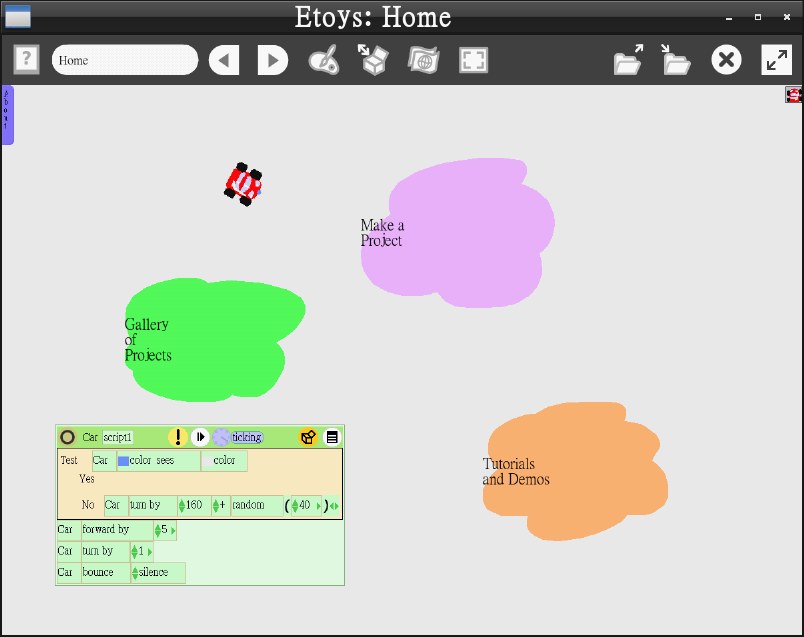Click the No label in the test

coord(88,505)
